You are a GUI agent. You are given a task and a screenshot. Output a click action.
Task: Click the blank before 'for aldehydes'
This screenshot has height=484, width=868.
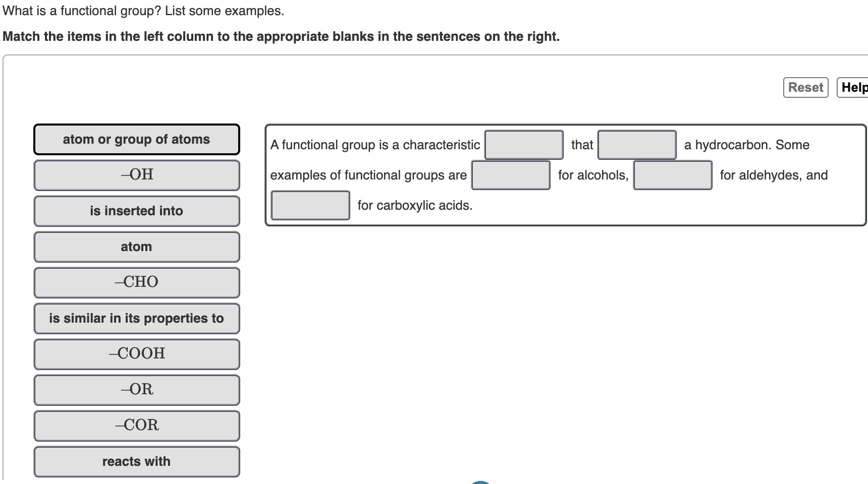pos(672,175)
